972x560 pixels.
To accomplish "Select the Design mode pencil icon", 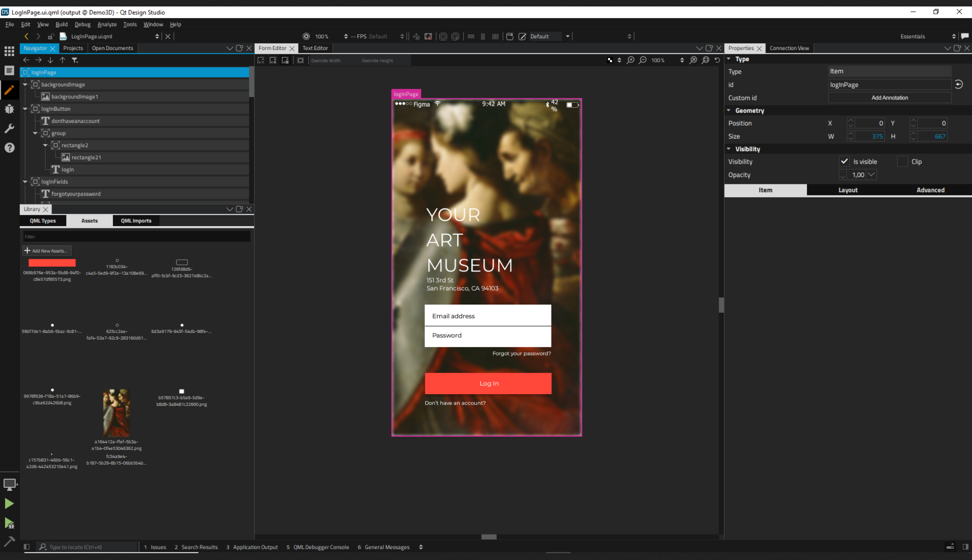I will 9,90.
